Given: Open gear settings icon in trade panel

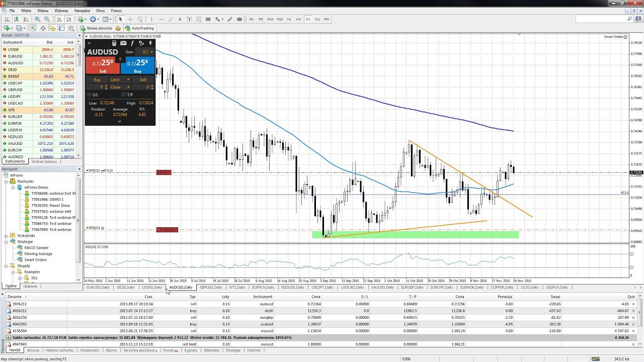Looking at the screenshot, I should (141, 44).
